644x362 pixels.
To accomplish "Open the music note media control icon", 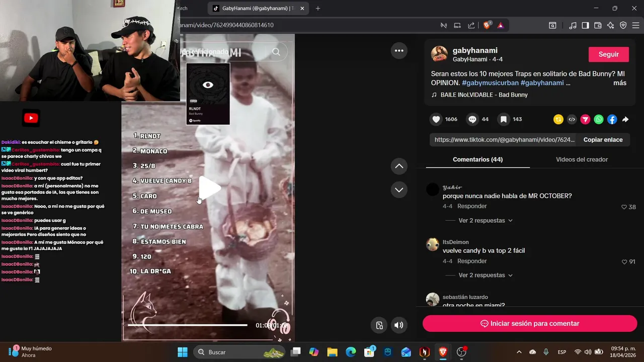I will point(573,25).
